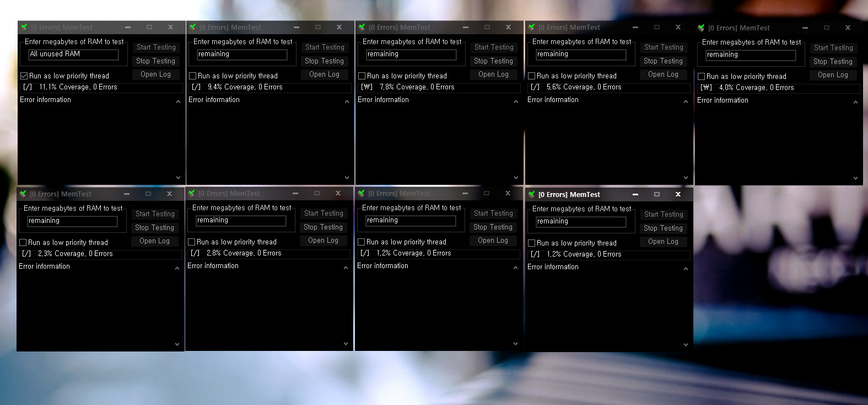
Task: Click the '2,8% Coverage, 0 Errors' status text
Action: (244, 253)
